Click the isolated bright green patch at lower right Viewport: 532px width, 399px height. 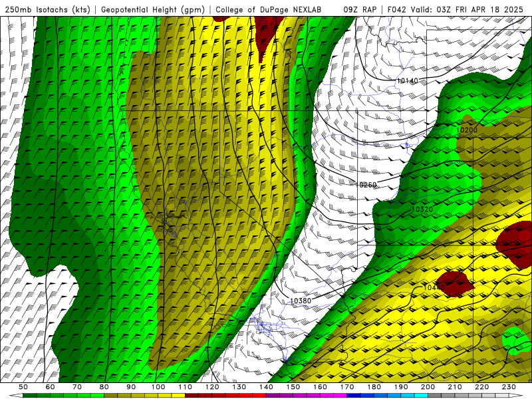(516, 341)
